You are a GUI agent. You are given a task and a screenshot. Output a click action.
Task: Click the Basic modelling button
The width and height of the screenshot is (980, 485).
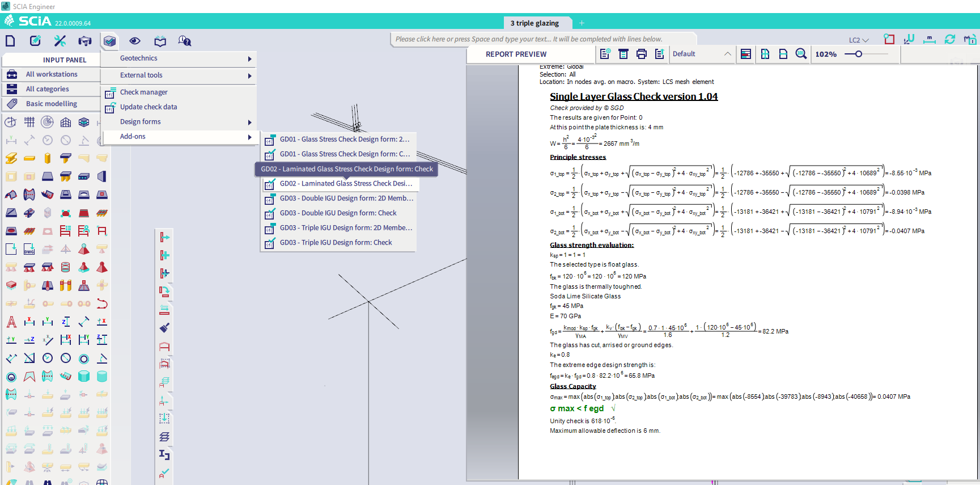51,104
